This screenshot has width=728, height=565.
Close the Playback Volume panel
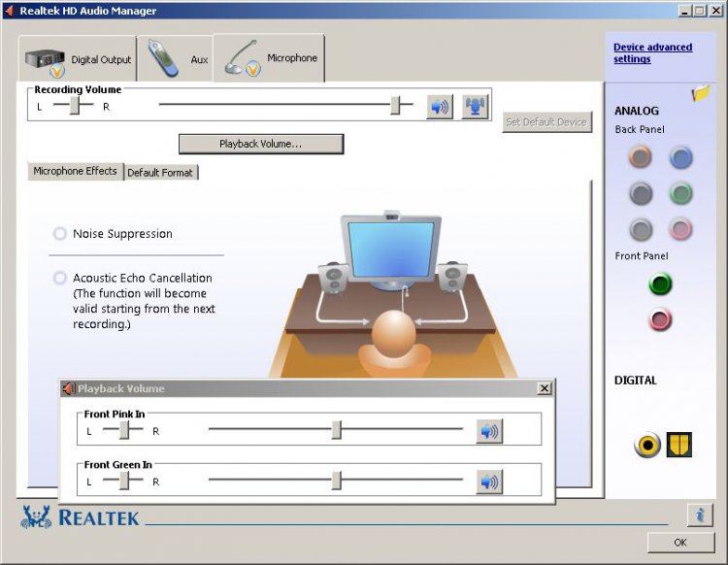coord(545,388)
